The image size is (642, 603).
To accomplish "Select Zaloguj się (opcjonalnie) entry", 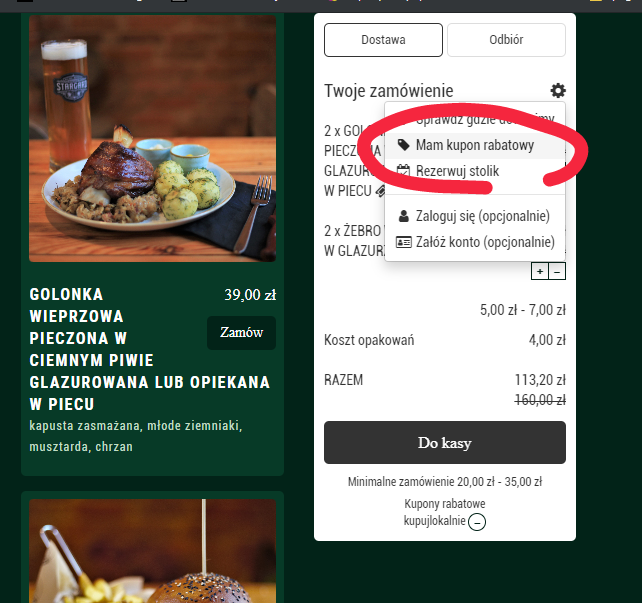I will click(475, 216).
